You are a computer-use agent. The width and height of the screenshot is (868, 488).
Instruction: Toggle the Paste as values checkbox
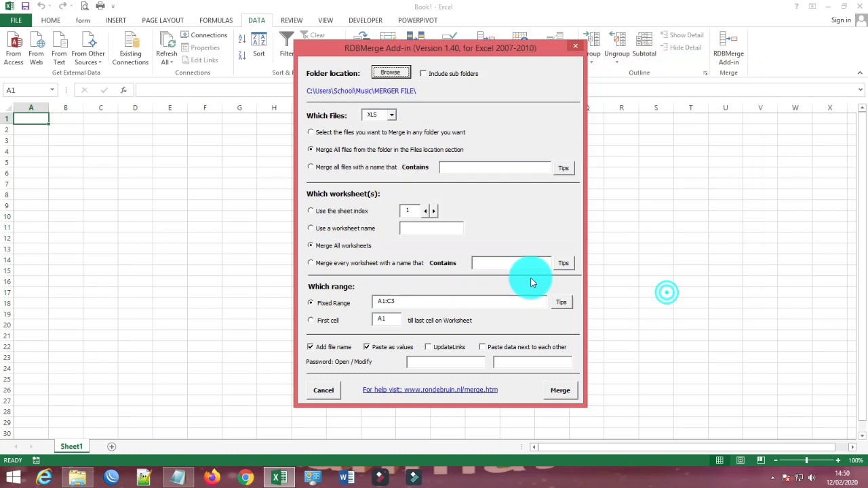point(367,347)
